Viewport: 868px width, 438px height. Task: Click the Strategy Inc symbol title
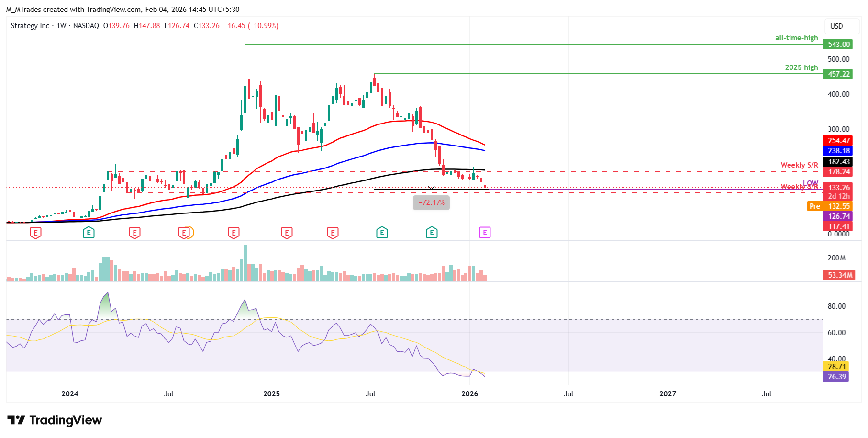point(30,26)
